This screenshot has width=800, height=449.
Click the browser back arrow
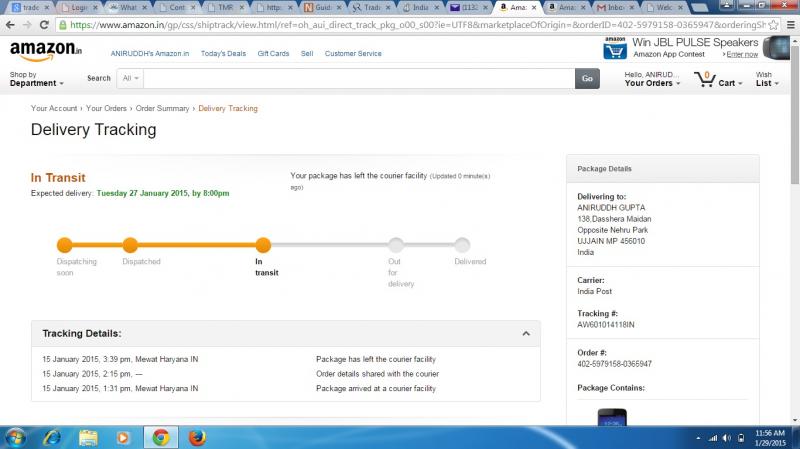click(x=10, y=24)
